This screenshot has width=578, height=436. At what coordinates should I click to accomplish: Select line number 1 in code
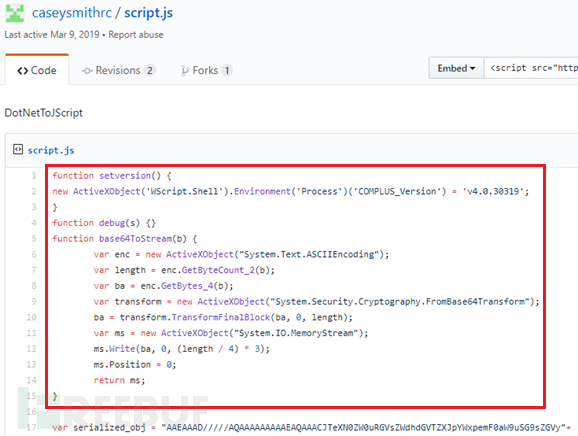tap(34, 175)
